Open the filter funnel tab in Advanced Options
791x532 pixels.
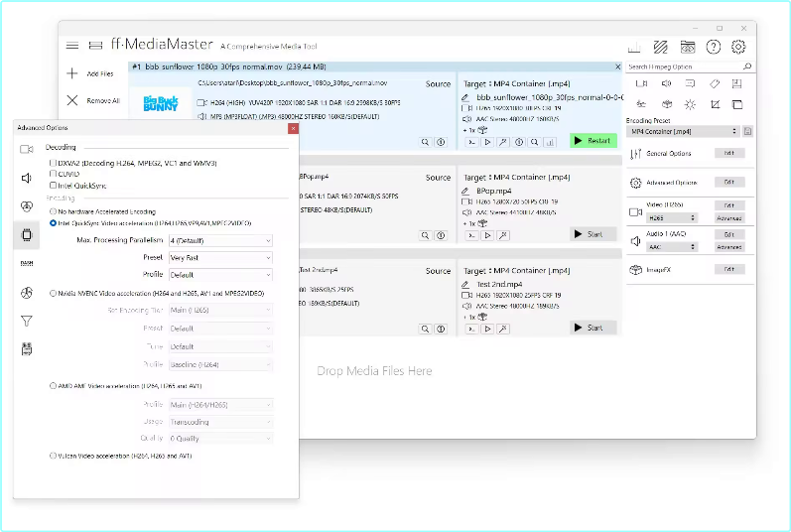(x=27, y=321)
